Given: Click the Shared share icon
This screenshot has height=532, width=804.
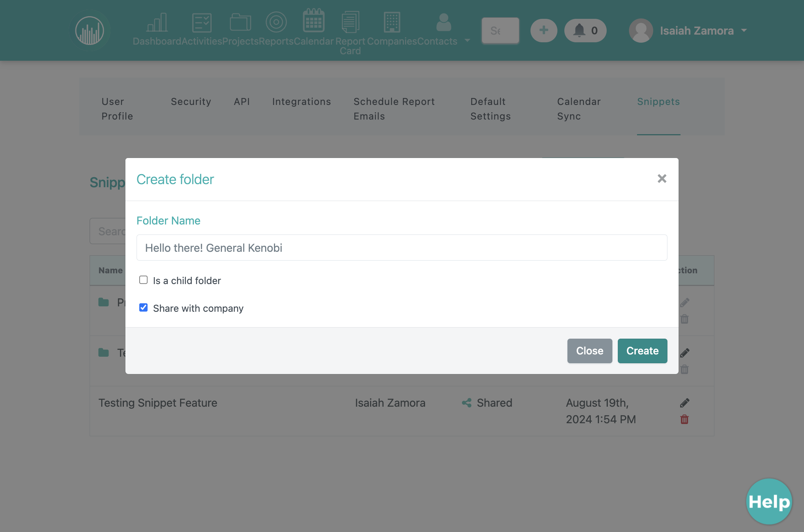Looking at the screenshot, I should (x=467, y=403).
